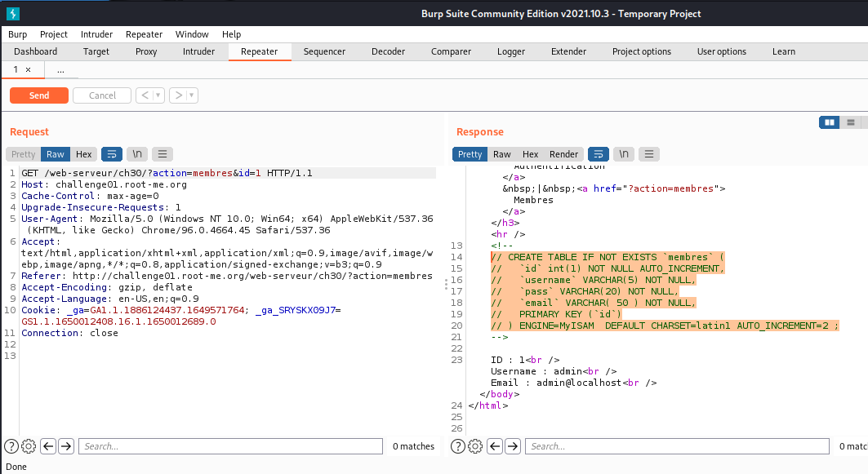
Task: Focus the Request search field
Action: pyautogui.click(x=231, y=446)
